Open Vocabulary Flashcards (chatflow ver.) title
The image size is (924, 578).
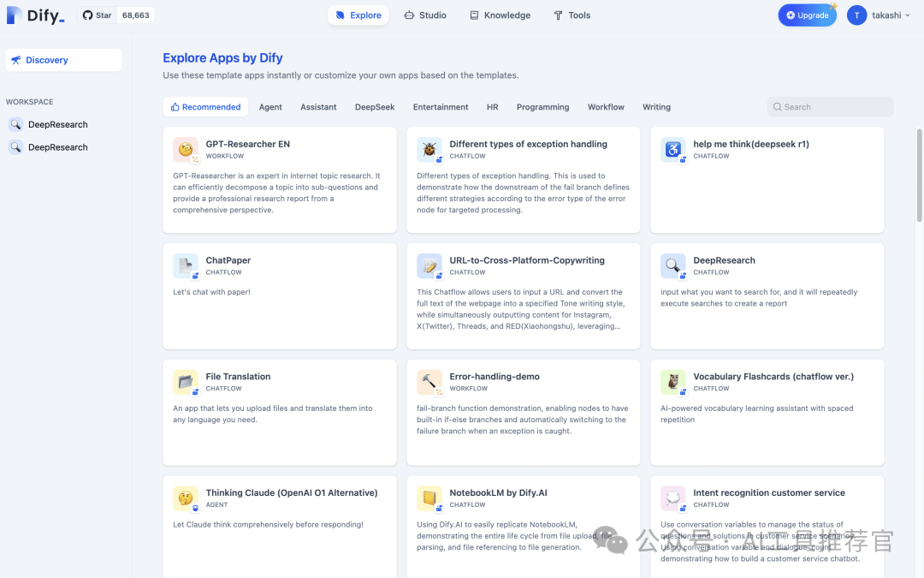coord(773,376)
